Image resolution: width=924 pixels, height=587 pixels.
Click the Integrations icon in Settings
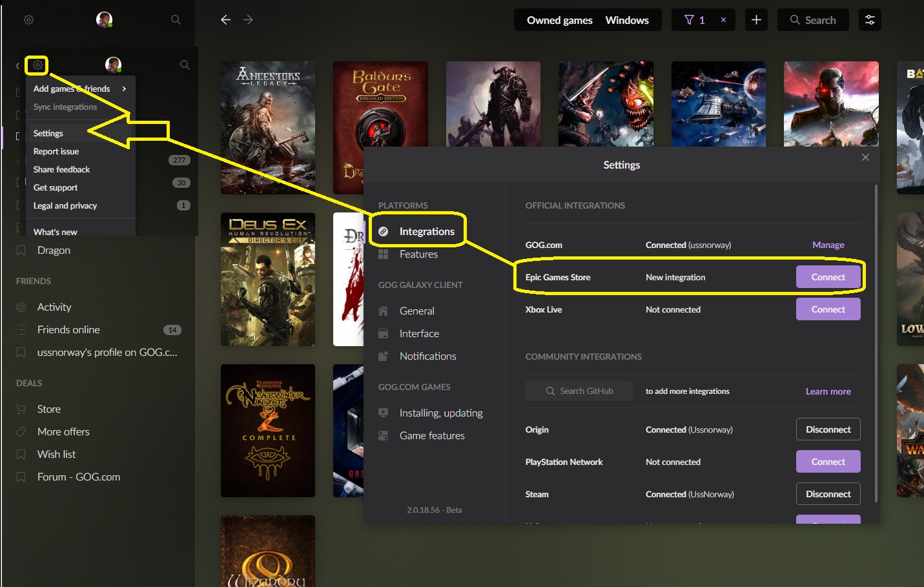click(x=384, y=231)
